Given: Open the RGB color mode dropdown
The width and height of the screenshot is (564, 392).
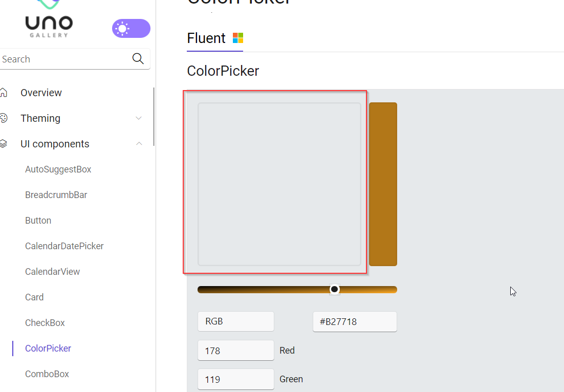Looking at the screenshot, I should [235, 321].
